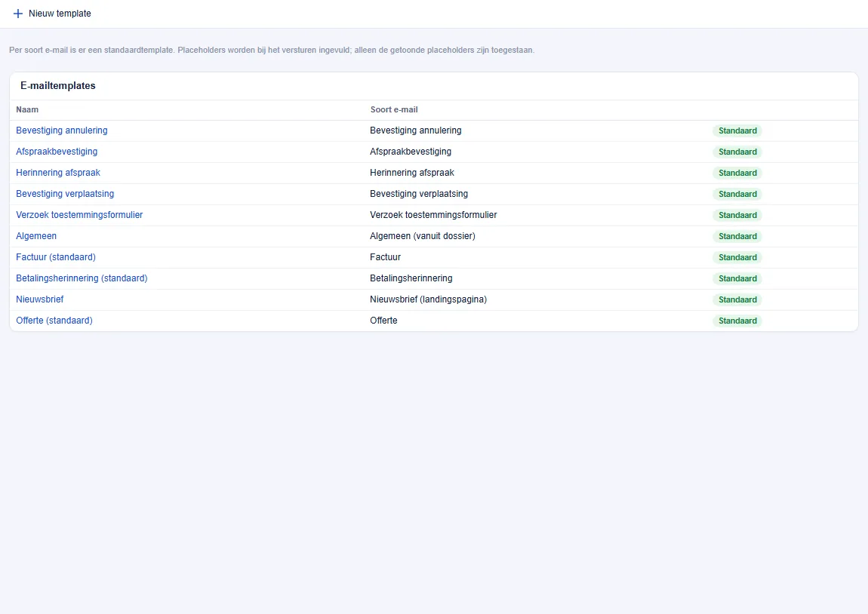The image size is (868, 614).
Task: Open the Factuur (standaard) template link
Action: (x=56, y=257)
